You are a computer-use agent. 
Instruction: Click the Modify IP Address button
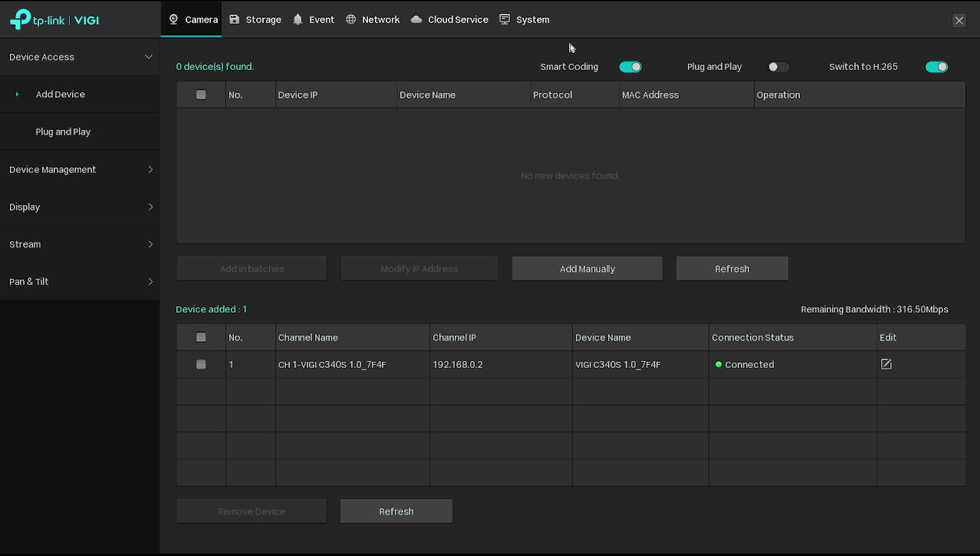[x=419, y=269]
